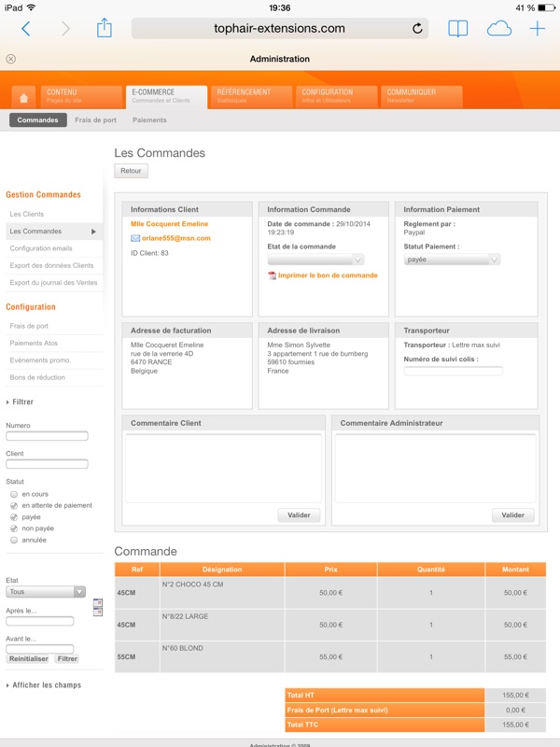Open the 'Frais de port' sub-tab

[95, 120]
